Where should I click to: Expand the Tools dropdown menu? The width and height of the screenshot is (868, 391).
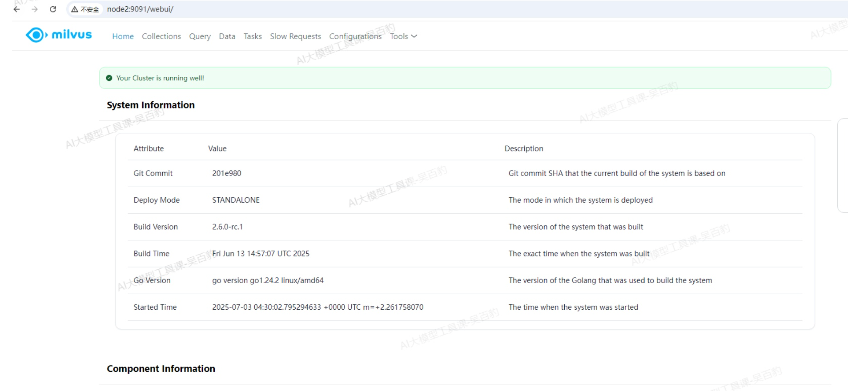pyautogui.click(x=403, y=36)
